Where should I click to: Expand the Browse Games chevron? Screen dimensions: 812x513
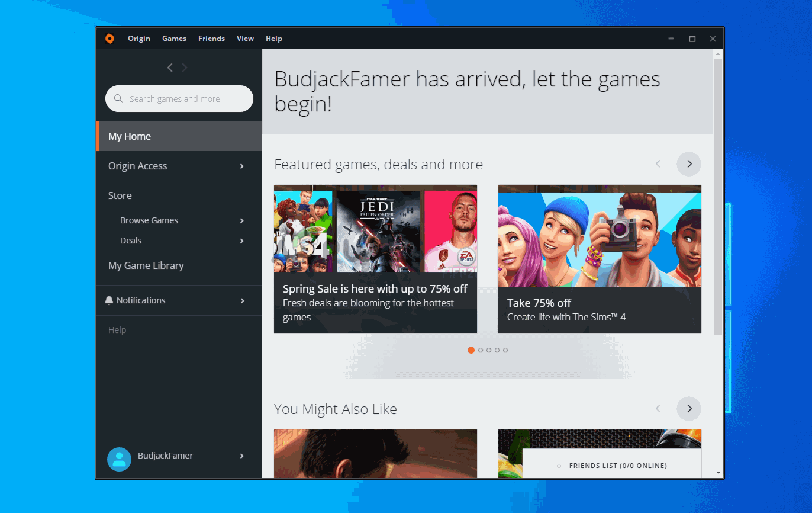(242, 221)
